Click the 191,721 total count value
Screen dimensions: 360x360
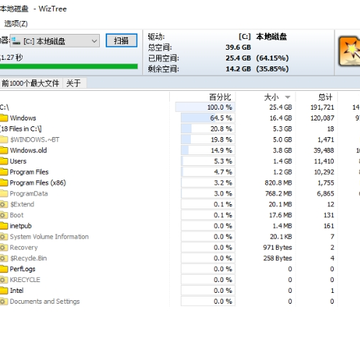[x=322, y=107]
